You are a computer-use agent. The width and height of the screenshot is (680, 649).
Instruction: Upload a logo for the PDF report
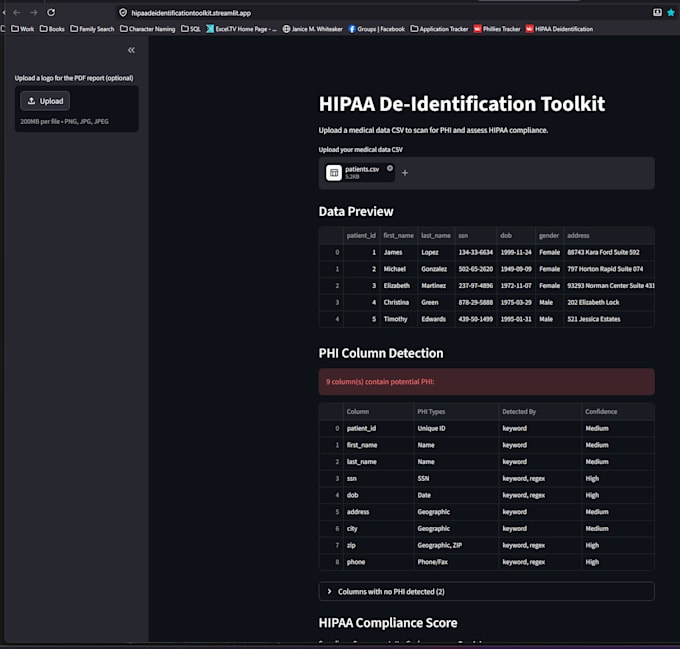point(45,101)
